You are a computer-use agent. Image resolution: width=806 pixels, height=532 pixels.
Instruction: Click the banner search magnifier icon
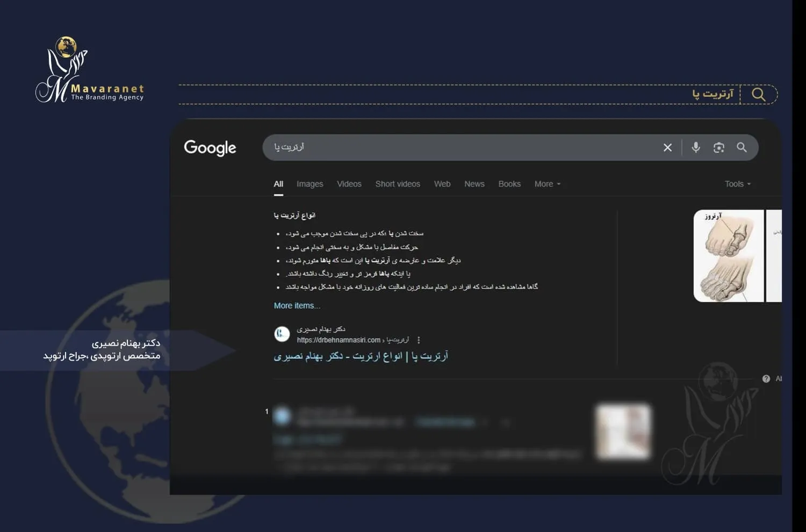(x=758, y=95)
